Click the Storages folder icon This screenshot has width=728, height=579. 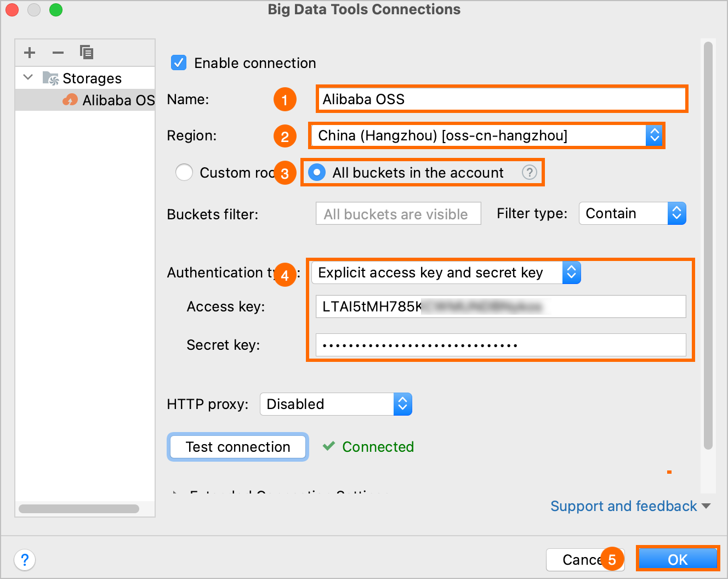point(50,78)
